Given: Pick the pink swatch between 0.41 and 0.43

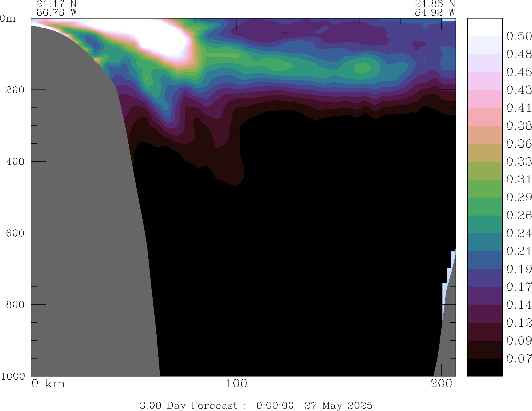Looking at the screenshot, I should (485, 99).
